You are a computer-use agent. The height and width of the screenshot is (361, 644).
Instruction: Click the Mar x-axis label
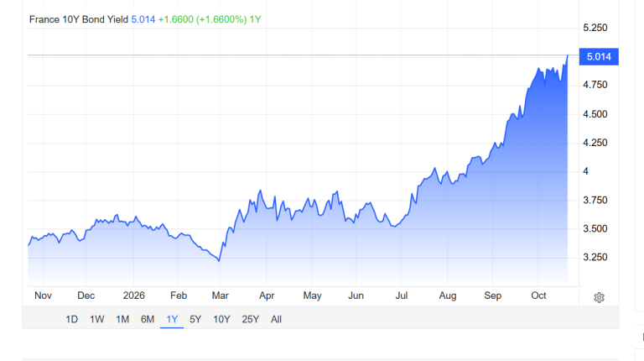[221, 296]
